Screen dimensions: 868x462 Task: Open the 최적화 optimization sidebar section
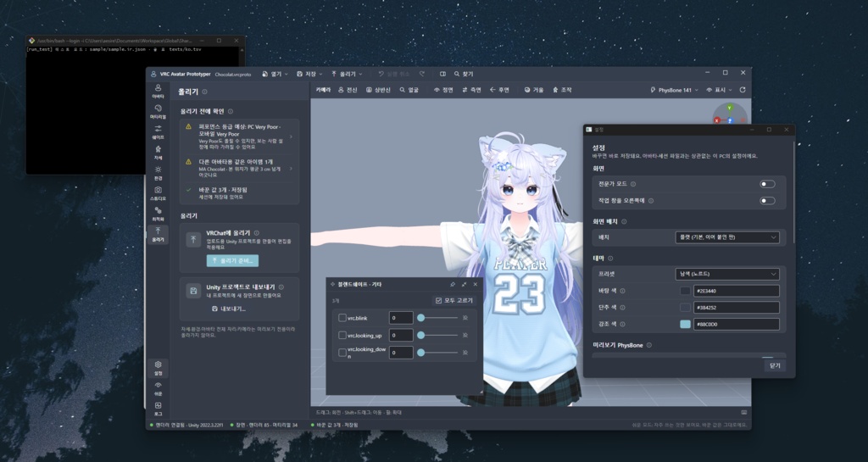[158, 214]
